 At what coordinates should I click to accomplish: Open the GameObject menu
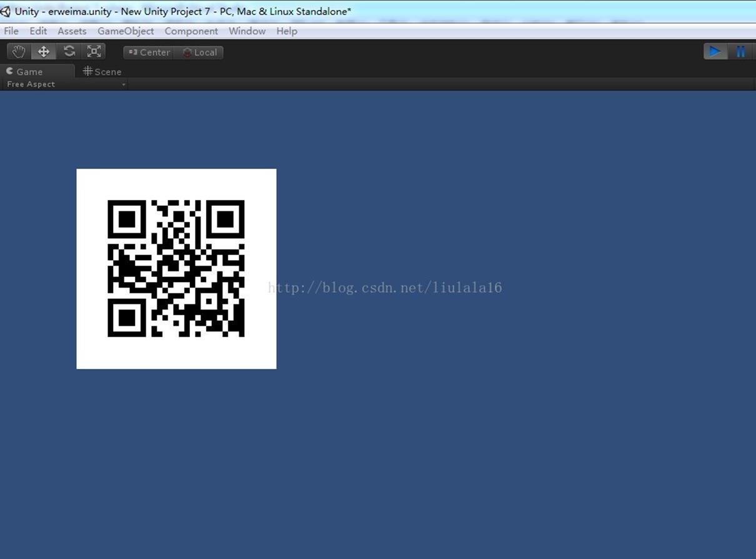click(x=126, y=31)
